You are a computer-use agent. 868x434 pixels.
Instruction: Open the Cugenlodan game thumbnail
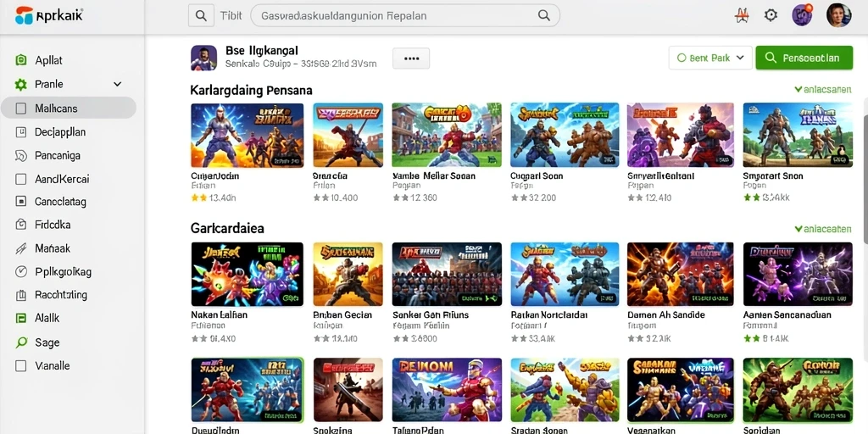point(248,135)
